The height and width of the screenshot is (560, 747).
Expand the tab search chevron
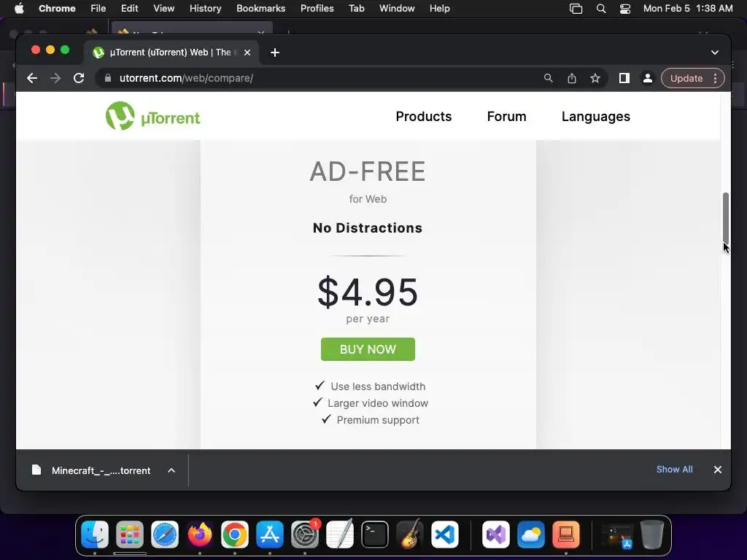pyautogui.click(x=715, y=52)
